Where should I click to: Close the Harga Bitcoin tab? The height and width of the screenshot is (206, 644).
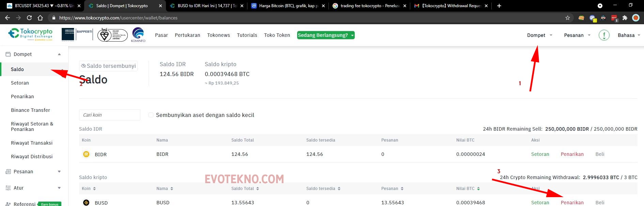pos(323,6)
